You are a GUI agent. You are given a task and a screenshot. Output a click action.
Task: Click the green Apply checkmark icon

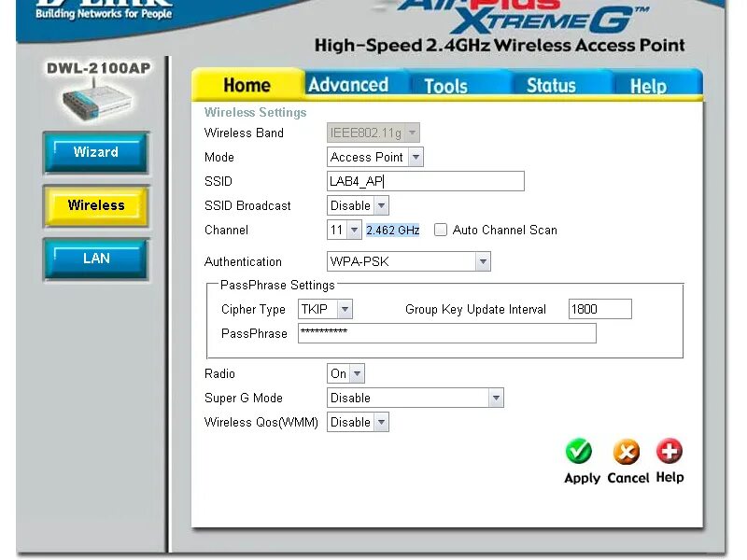pyautogui.click(x=578, y=451)
